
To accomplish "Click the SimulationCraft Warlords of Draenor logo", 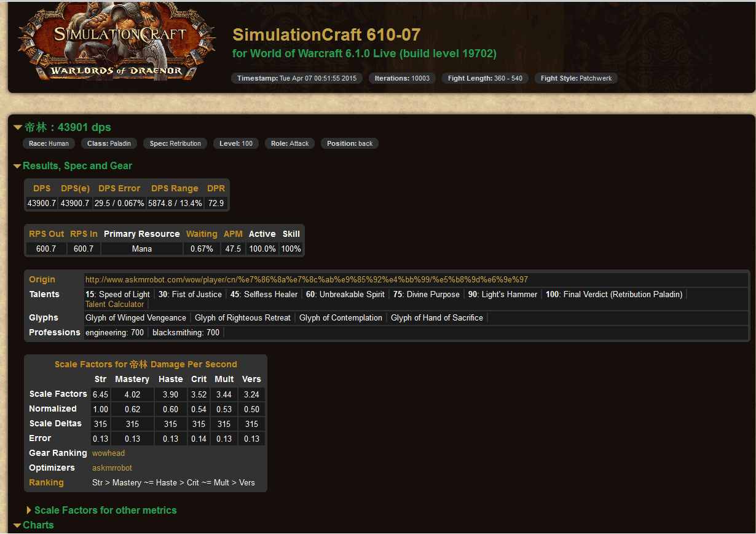I will pyautogui.click(x=116, y=41).
